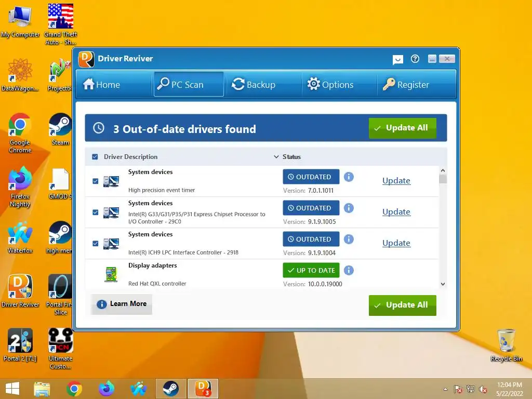Screen dimensions: 532x399
Task: Click the help question mark icon
Action: [415, 59]
